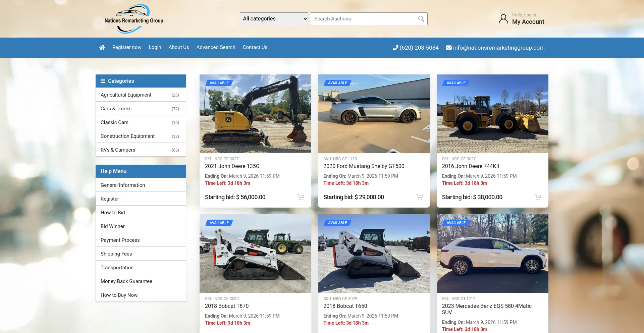
Task: Click the Starting bid $ 29,000.00 text
Action: (x=354, y=197)
